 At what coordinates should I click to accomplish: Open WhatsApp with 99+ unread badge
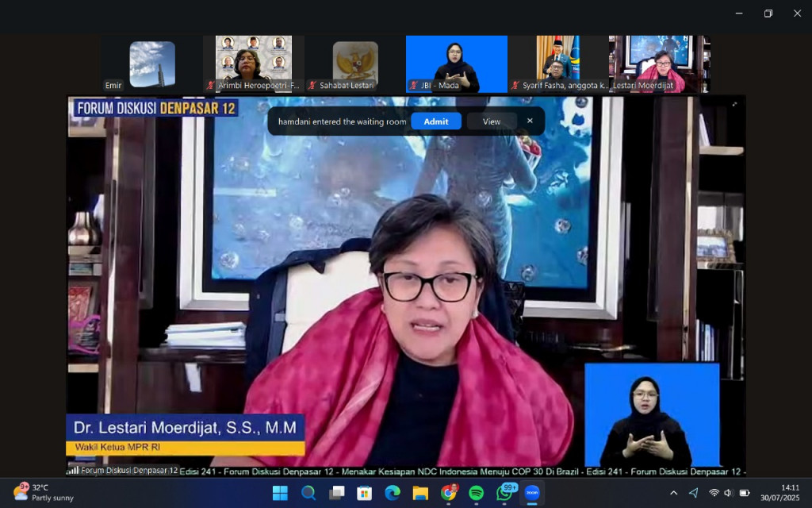(x=504, y=493)
